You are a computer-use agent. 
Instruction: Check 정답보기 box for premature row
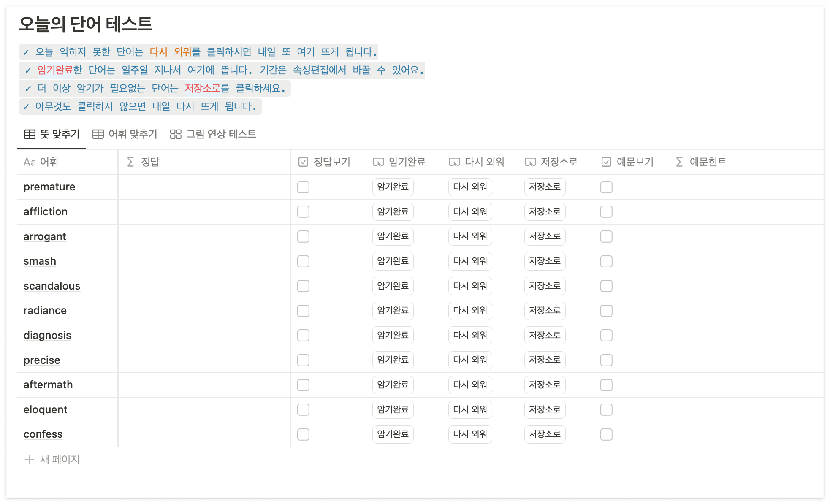[x=303, y=187]
